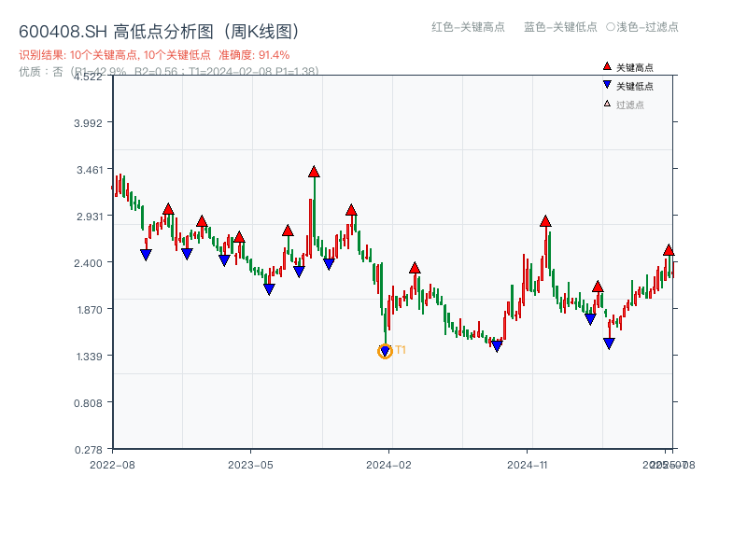Click the 2023-05 x-axis date label

250,465
